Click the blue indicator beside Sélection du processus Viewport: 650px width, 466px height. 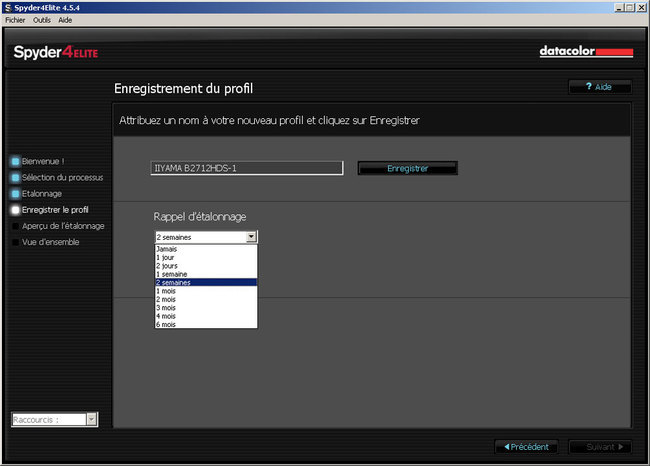(15, 177)
